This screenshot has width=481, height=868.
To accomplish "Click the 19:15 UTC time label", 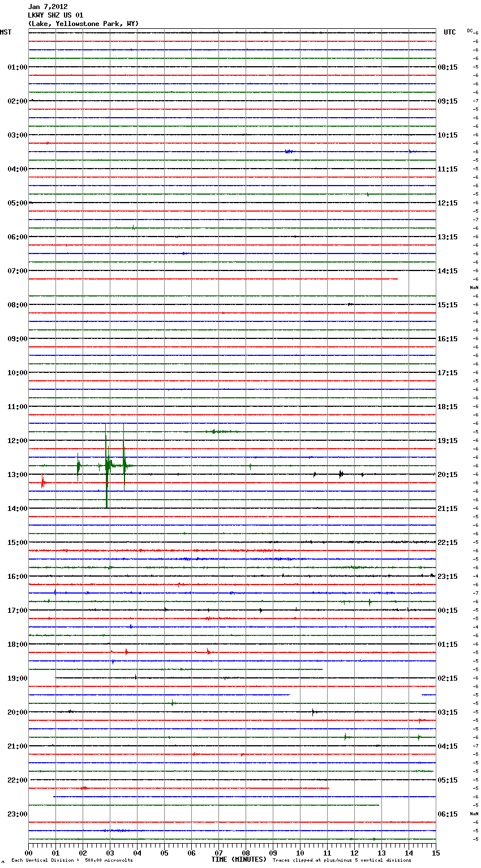I will point(447,441).
